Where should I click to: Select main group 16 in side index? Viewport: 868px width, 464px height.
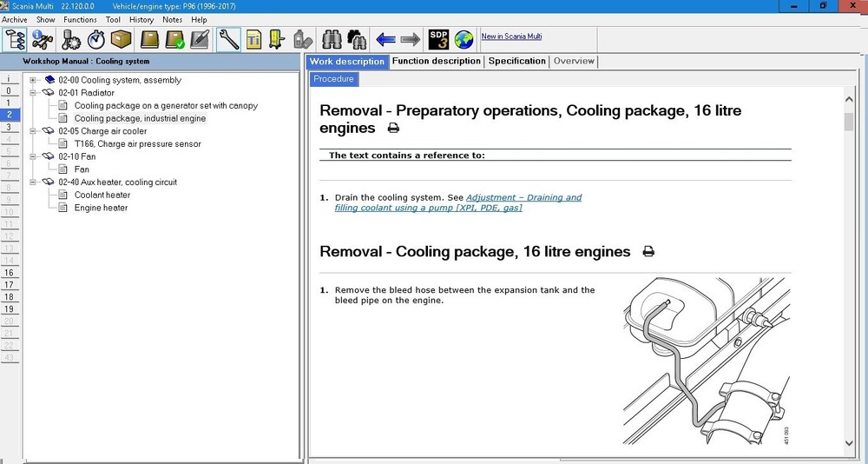pyautogui.click(x=9, y=273)
